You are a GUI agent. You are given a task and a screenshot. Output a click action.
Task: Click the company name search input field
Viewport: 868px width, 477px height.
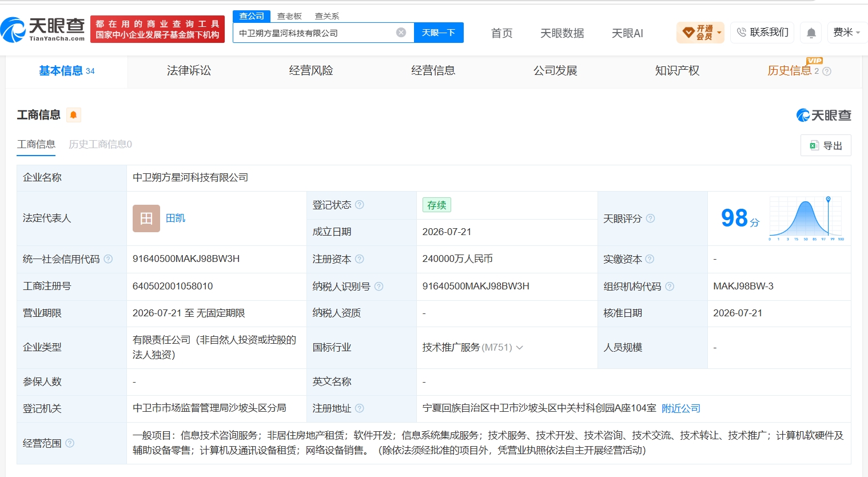pyautogui.click(x=316, y=33)
